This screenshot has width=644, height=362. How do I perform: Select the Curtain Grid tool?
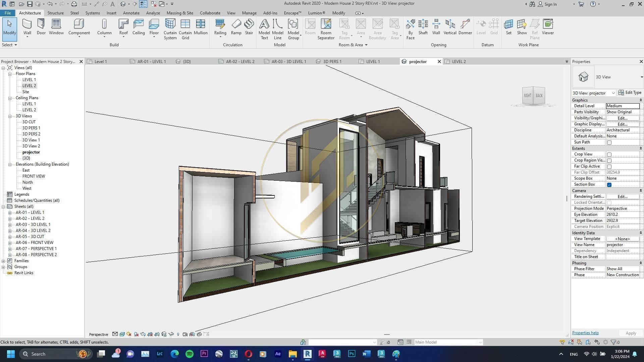point(185,29)
